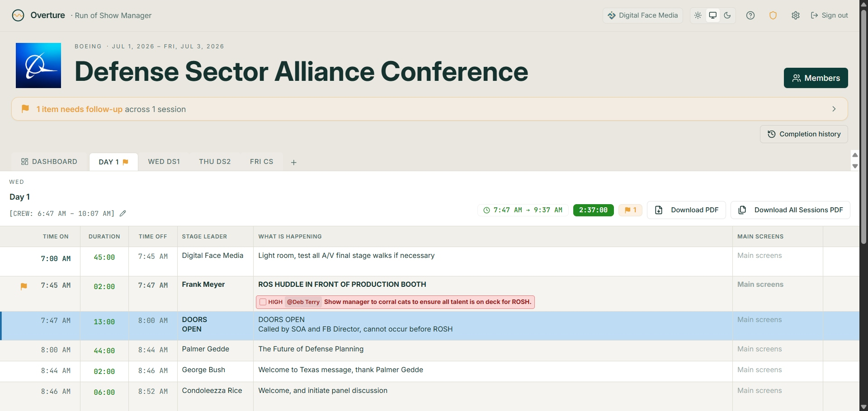The height and width of the screenshot is (411, 868).
Task: Click the green 2:37:00 duration badge
Action: point(594,210)
